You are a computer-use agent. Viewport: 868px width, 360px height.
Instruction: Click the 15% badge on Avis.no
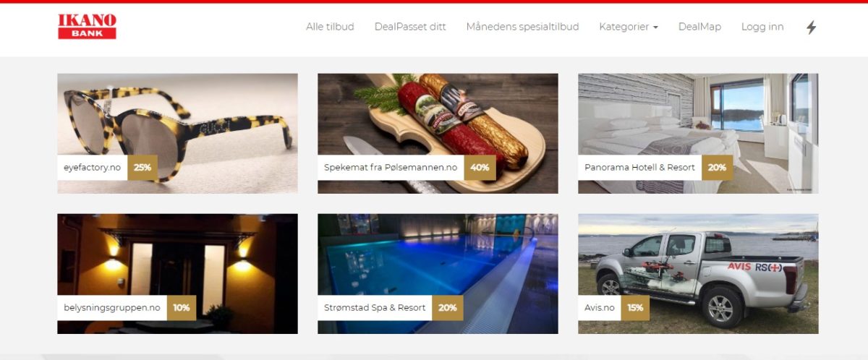(x=635, y=307)
